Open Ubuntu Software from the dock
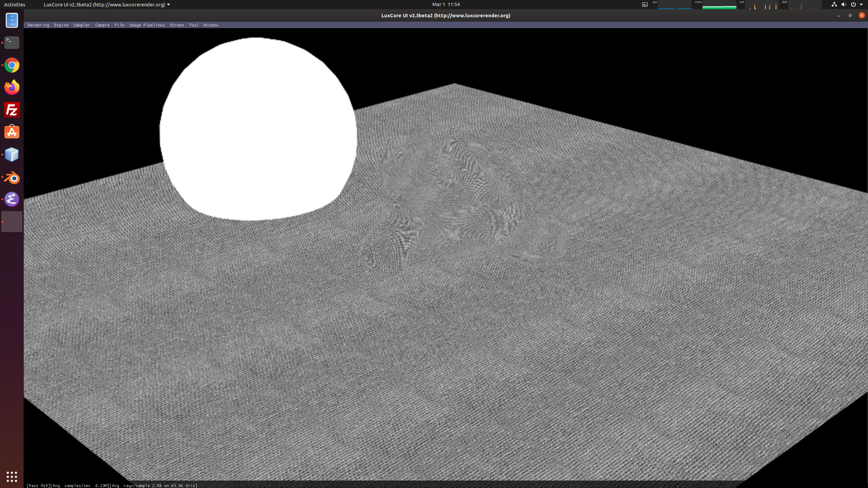 point(12,132)
